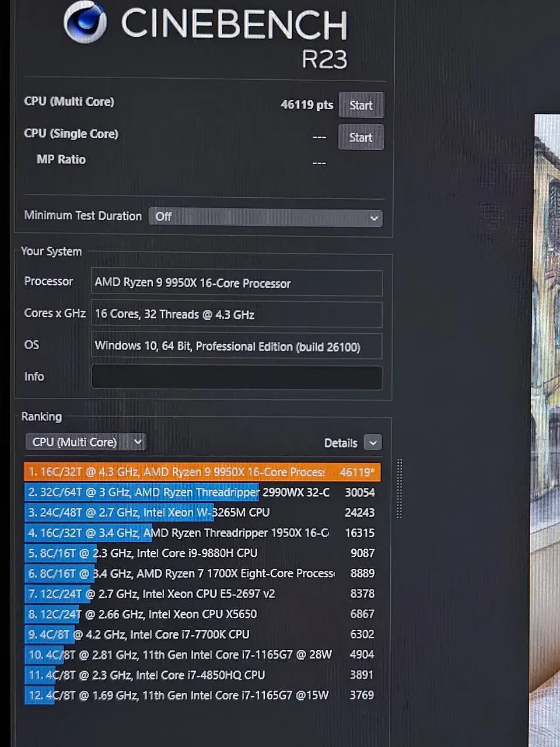560x747 pixels.
Task: Select ranking row 11 Intel Core i7-4850HQ
Action: 202,675
